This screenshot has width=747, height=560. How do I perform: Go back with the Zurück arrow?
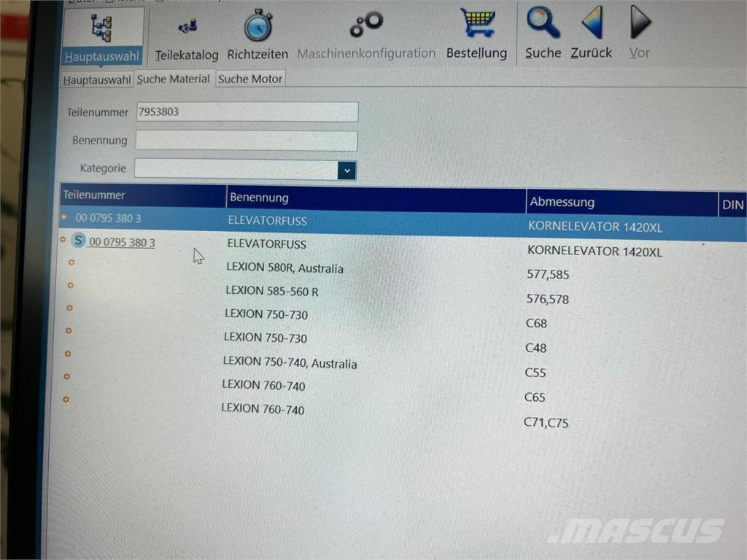tap(592, 22)
